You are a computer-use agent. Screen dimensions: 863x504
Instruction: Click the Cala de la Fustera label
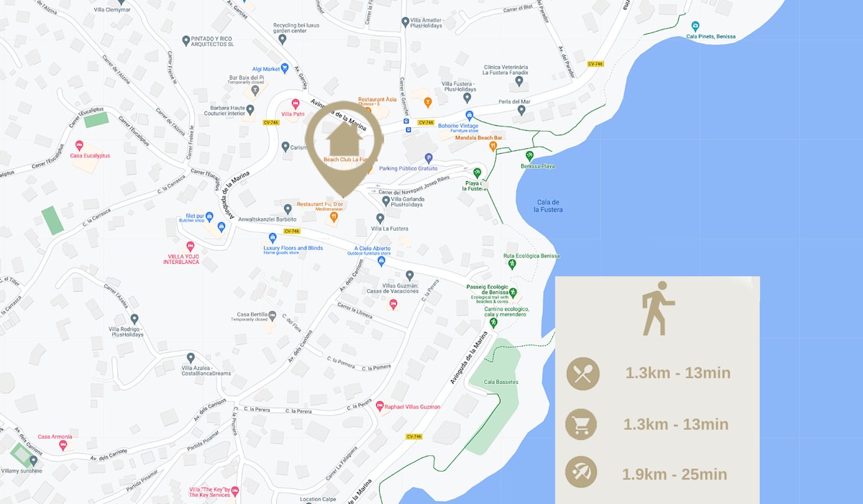[548, 206]
